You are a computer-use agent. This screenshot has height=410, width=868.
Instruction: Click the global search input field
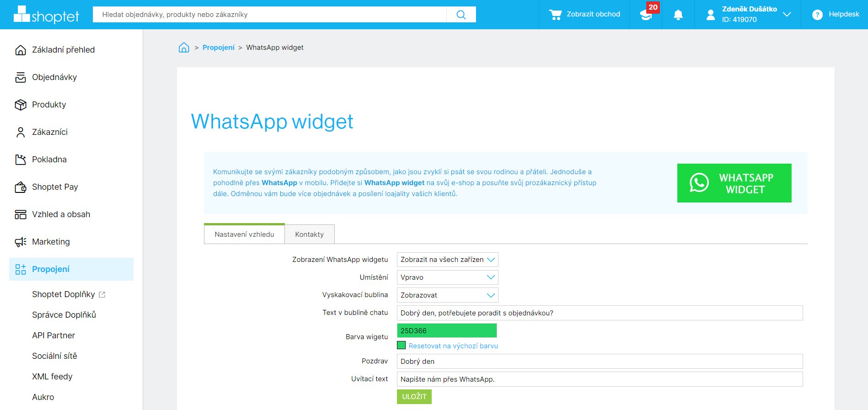click(270, 15)
